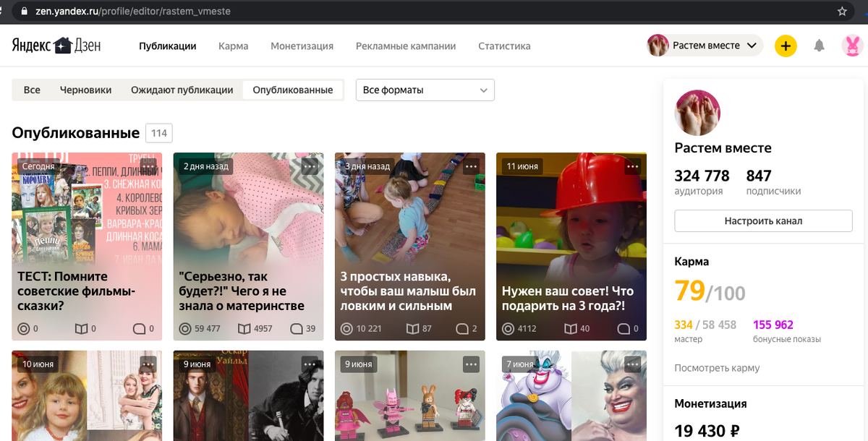868x441 pixels.
Task: Open the Карма section
Action: tap(233, 46)
